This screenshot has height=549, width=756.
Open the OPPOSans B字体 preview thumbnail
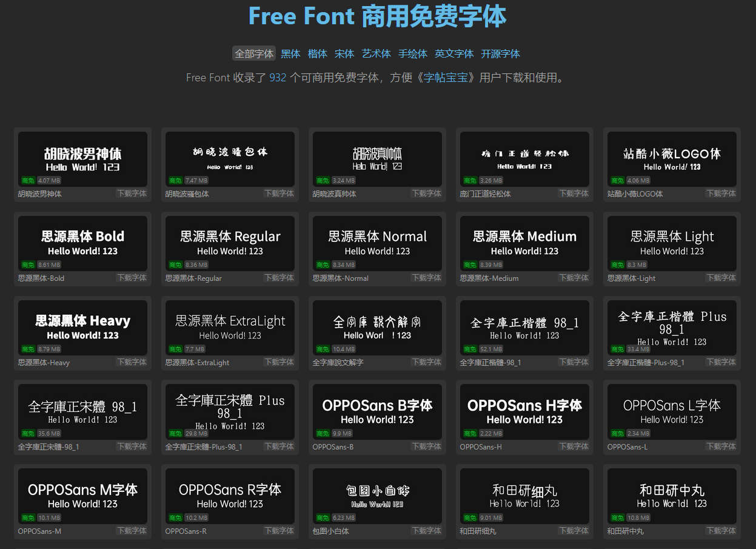pos(377,412)
